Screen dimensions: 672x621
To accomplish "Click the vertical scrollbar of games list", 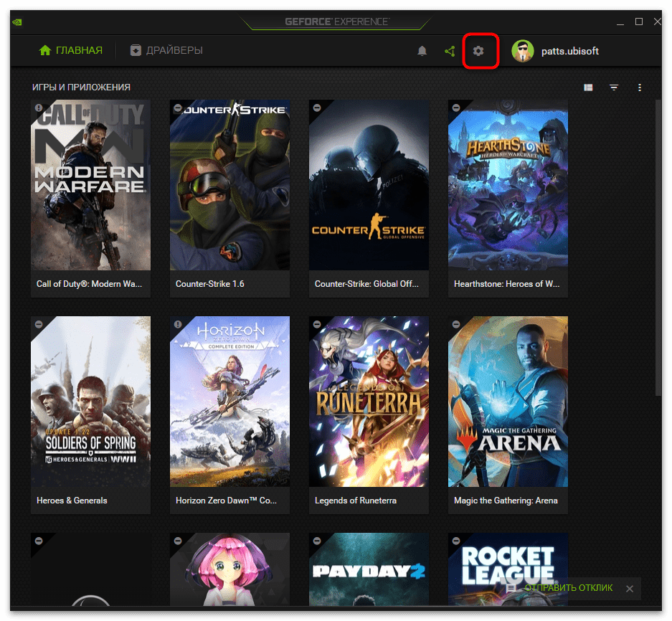I will tap(659, 244).
